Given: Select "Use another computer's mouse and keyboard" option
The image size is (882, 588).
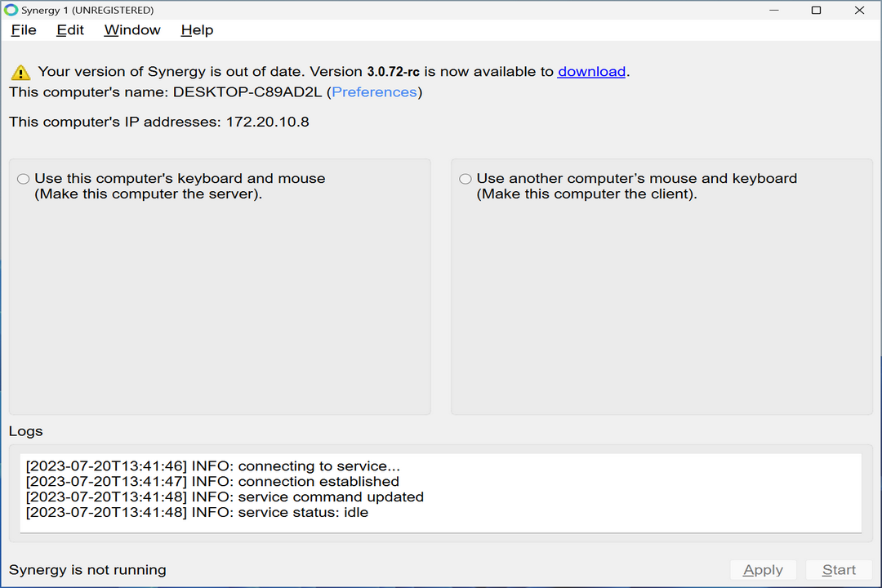Looking at the screenshot, I should pyautogui.click(x=465, y=179).
